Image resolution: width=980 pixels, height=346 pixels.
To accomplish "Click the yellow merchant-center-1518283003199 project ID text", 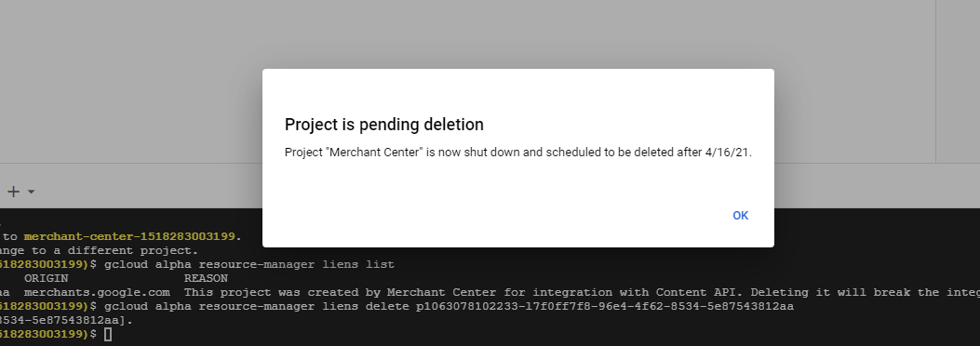I will [129, 236].
